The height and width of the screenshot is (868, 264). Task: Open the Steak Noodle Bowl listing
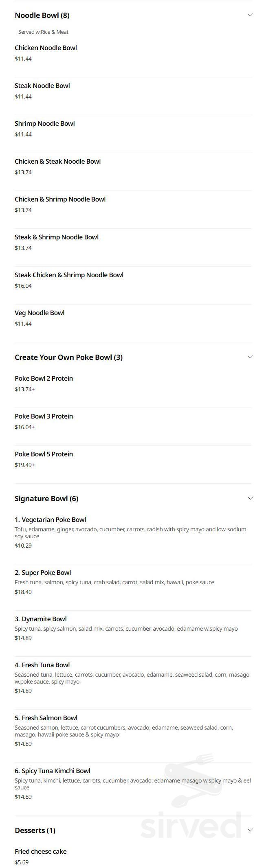click(42, 85)
